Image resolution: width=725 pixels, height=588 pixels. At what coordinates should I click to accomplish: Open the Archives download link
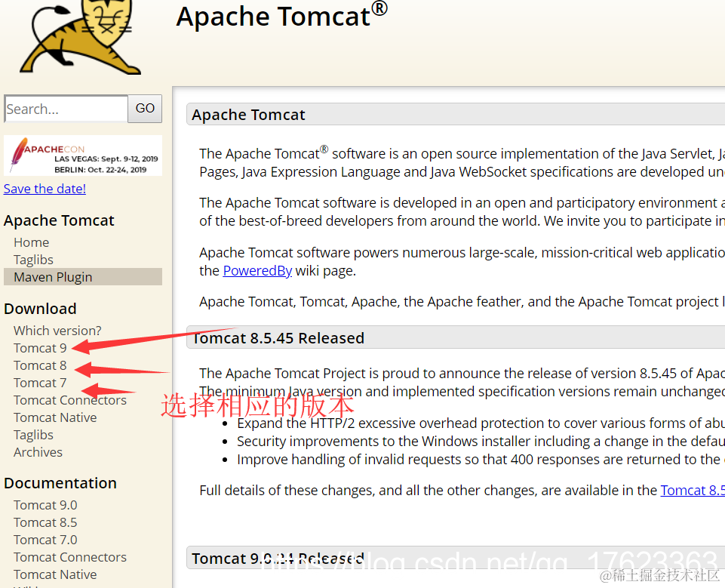click(38, 452)
